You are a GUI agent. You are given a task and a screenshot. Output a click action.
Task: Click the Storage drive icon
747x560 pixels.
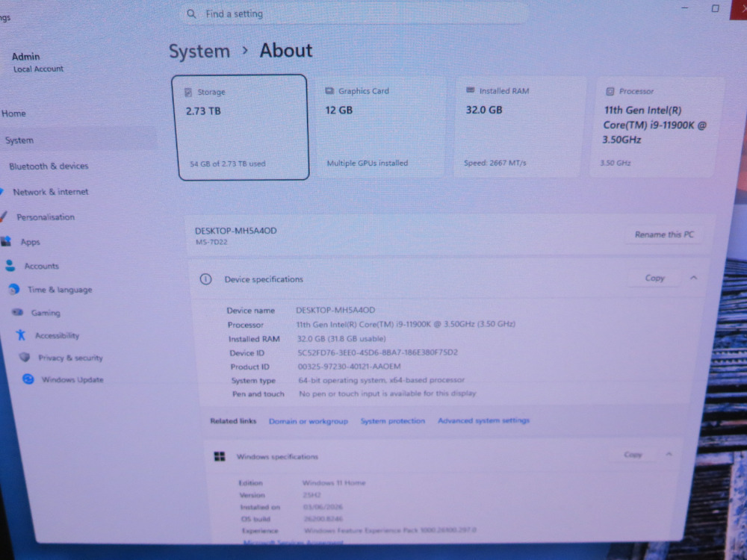188,93
